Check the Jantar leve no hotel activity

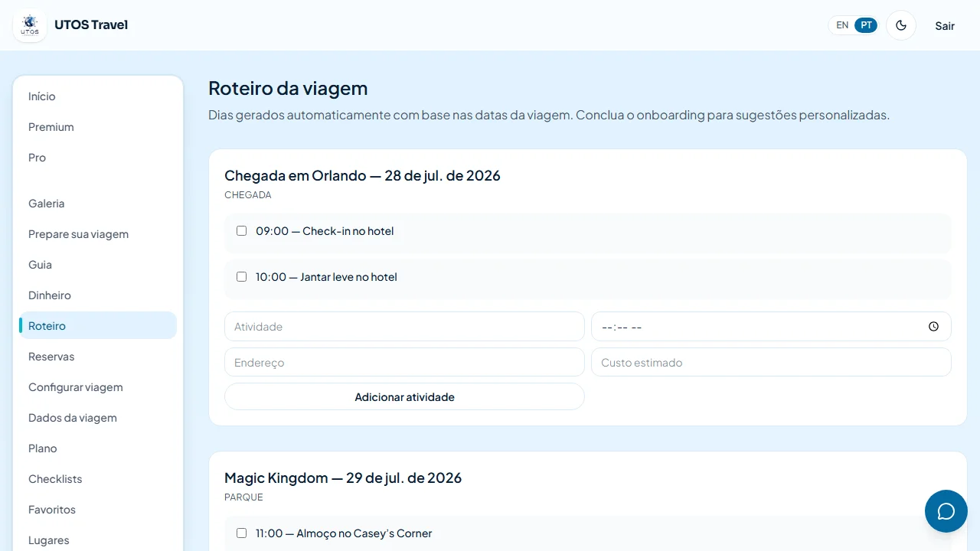pyautogui.click(x=241, y=276)
